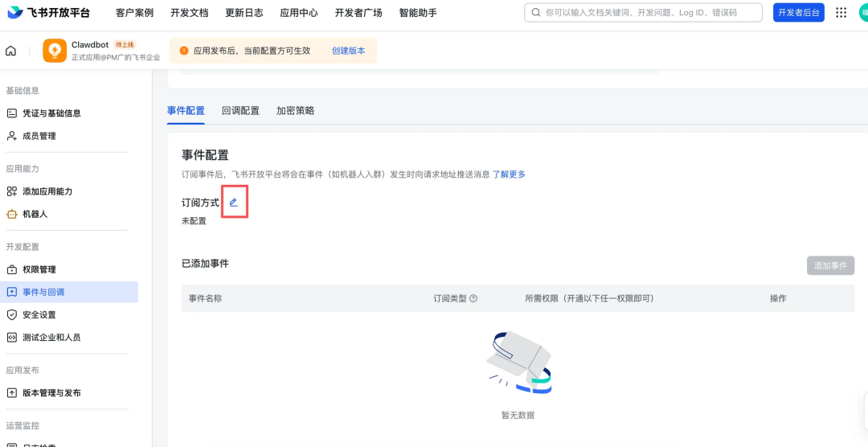Click the 飞书开放平台 logo
The width and height of the screenshot is (868, 447).
[49, 13]
